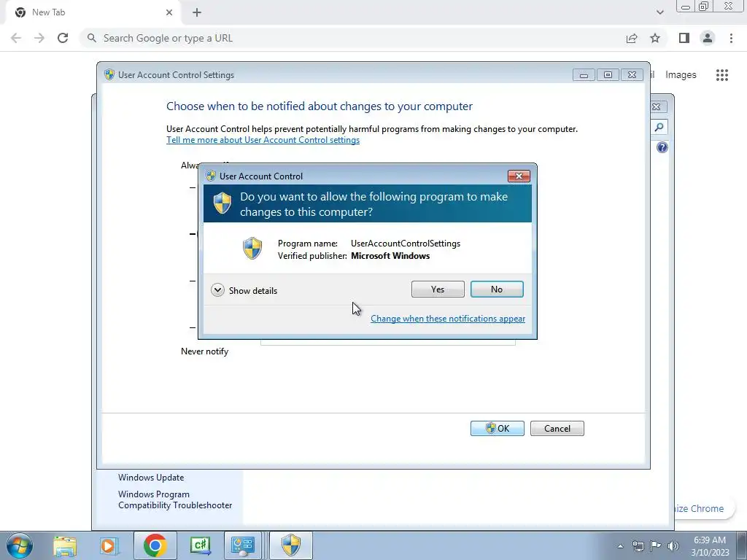The width and height of the screenshot is (747, 560).
Task: Open Windows Program Compatibility Troubleshooter link
Action: click(175, 499)
